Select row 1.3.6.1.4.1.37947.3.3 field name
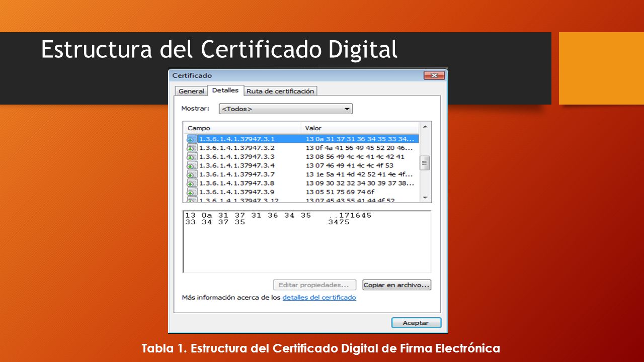 [237, 157]
